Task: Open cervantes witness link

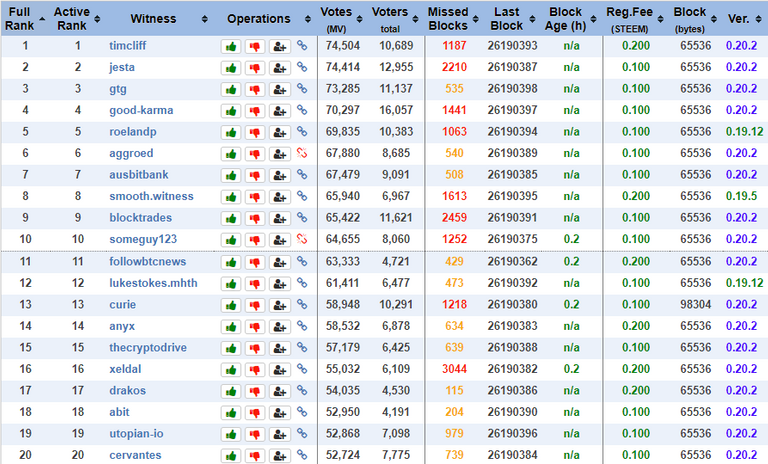Action: coord(135,455)
